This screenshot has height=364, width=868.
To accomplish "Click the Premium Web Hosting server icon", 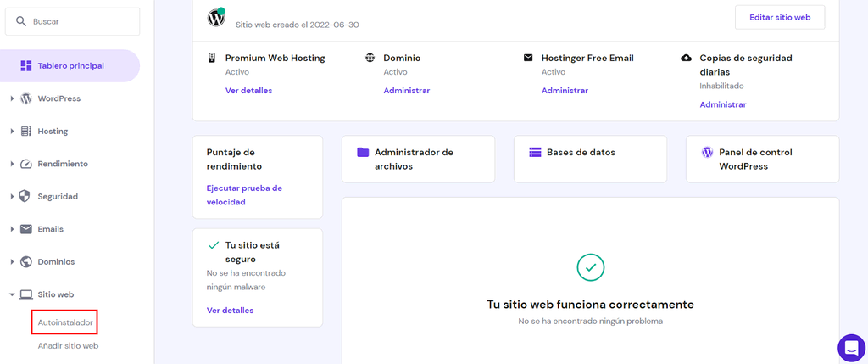I will click(x=211, y=58).
